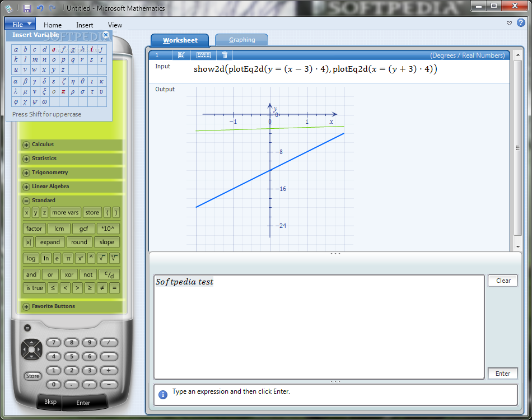The image size is (532, 420).
Task: Switch to the Graphing tab
Action: (x=242, y=40)
